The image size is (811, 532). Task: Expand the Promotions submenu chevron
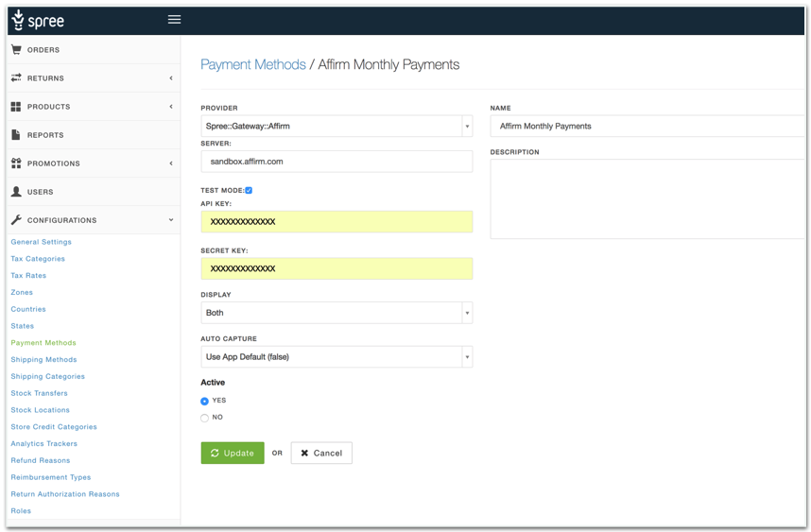click(x=171, y=163)
